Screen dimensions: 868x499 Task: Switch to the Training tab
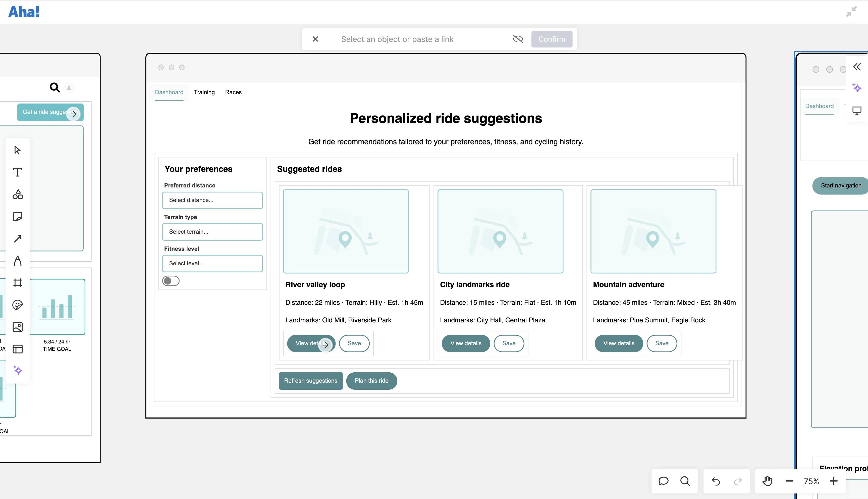pos(204,92)
